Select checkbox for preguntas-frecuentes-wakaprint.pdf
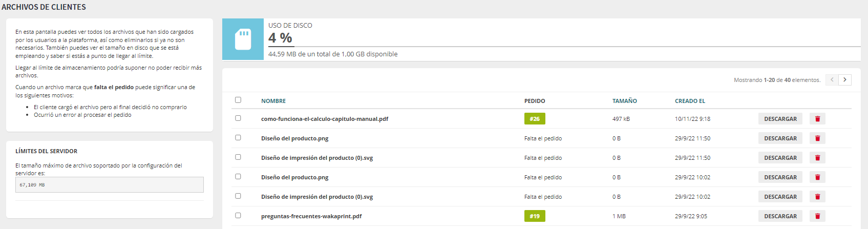 pyautogui.click(x=238, y=216)
